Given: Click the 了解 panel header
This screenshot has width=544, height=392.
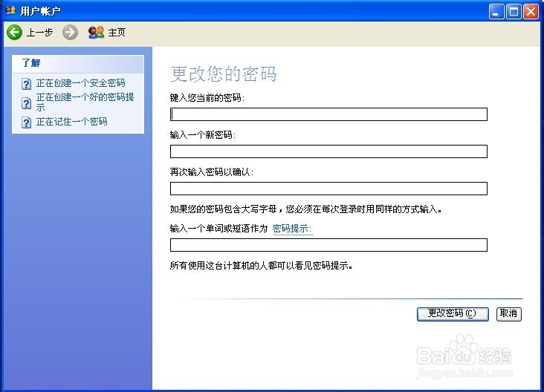Looking at the screenshot, I should 78,64.
